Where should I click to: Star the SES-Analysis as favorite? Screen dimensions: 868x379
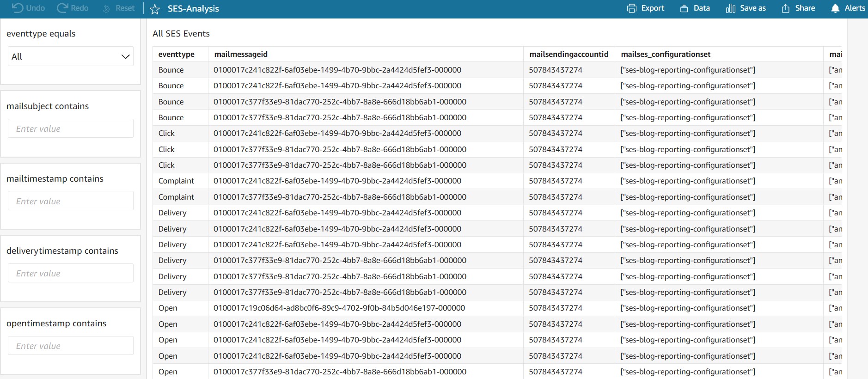click(x=155, y=9)
